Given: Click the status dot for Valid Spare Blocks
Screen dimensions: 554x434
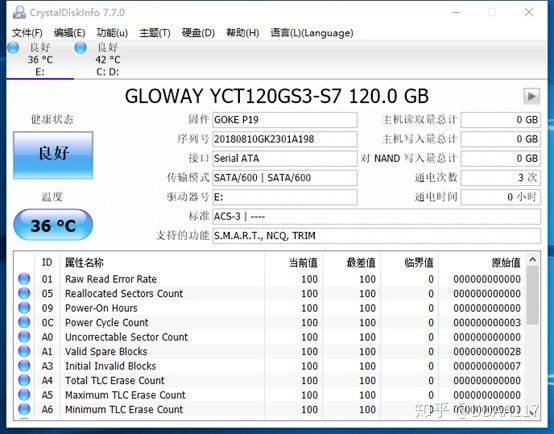Looking at the screenshot, I should point(24,351).
